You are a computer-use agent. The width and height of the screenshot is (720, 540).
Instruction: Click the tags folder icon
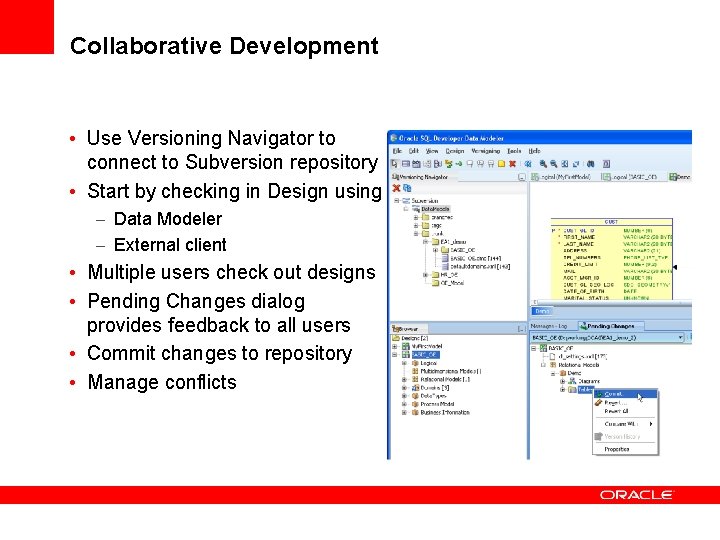[x=426, y=225]
